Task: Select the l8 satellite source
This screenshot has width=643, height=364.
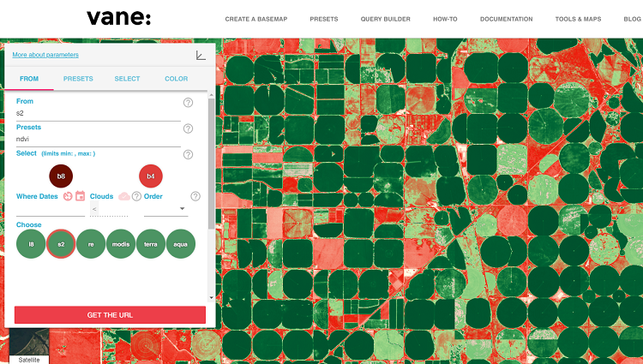Action: [31, 244]
